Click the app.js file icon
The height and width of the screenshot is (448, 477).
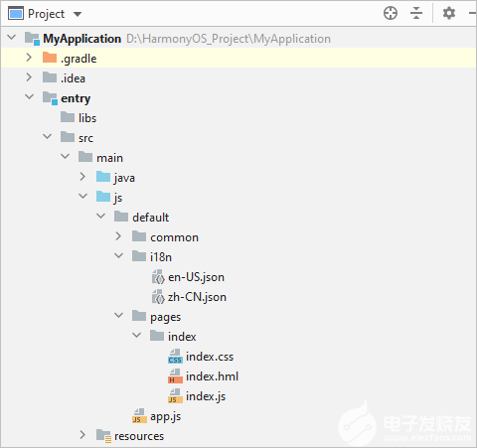(x=139, y=416)
